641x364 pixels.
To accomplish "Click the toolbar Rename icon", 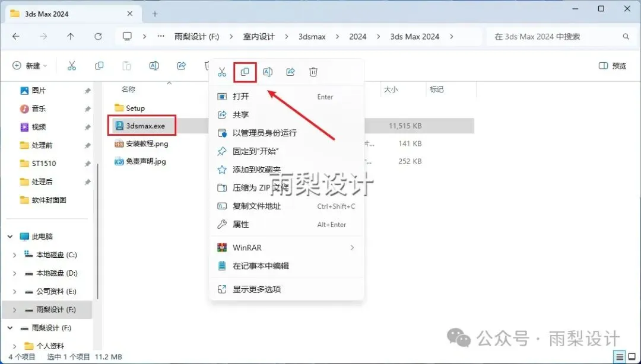I will click(x=154, y=66).
